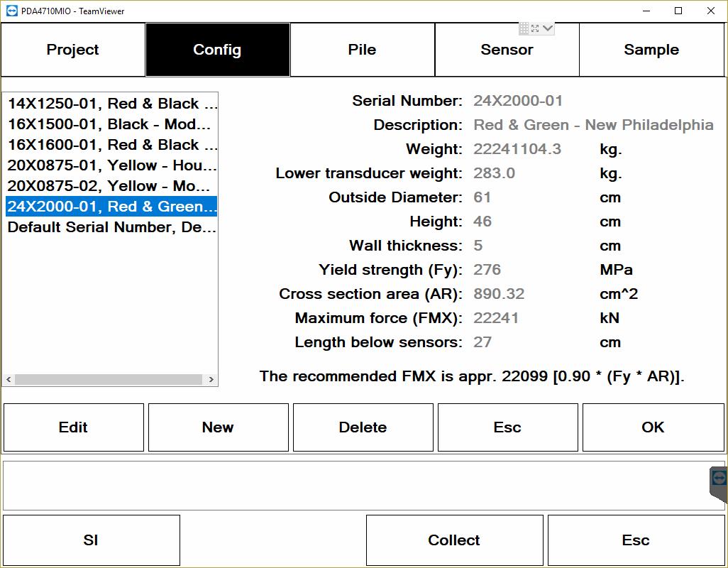
Task: Select 14X1250-01 Red & Black list entry
Action: point(111,104)
